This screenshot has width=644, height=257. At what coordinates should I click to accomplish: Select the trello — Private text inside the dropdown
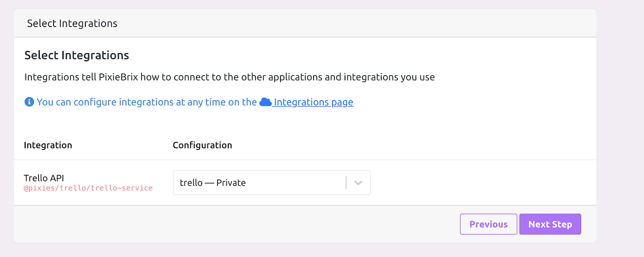point(214,182)
